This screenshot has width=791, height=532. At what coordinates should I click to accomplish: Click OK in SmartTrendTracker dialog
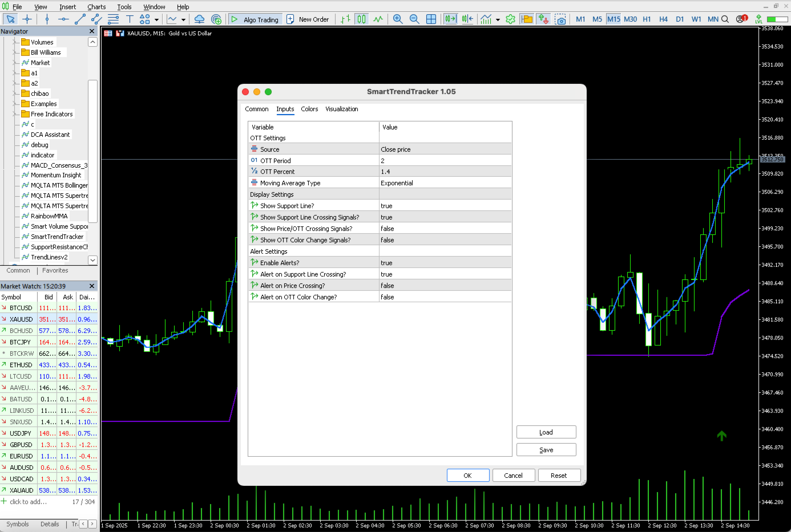pos(468,476)
